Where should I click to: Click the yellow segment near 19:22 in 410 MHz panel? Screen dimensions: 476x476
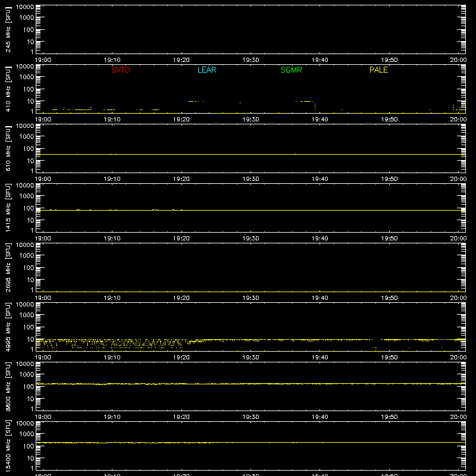point(196,101)
